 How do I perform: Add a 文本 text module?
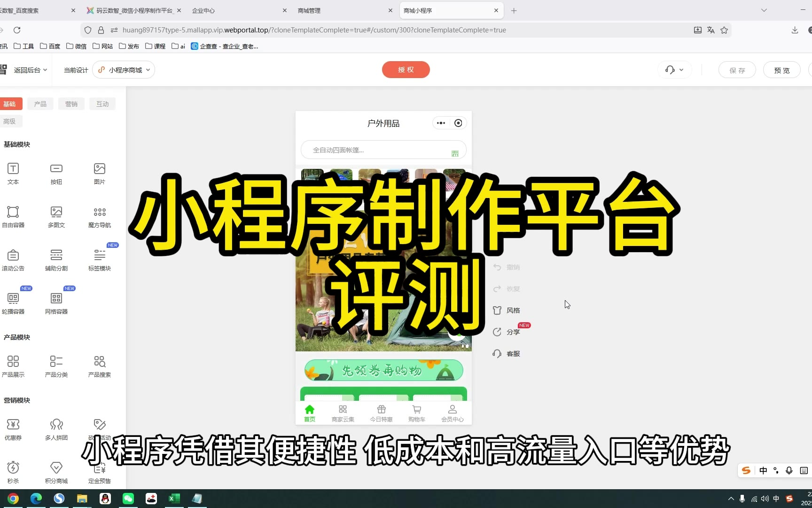click(13, 174)
